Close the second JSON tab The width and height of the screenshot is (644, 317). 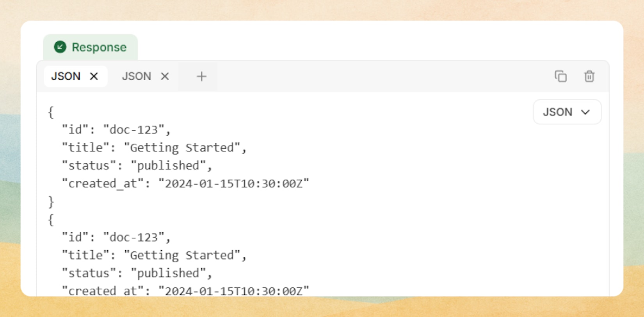coord(165,77)
